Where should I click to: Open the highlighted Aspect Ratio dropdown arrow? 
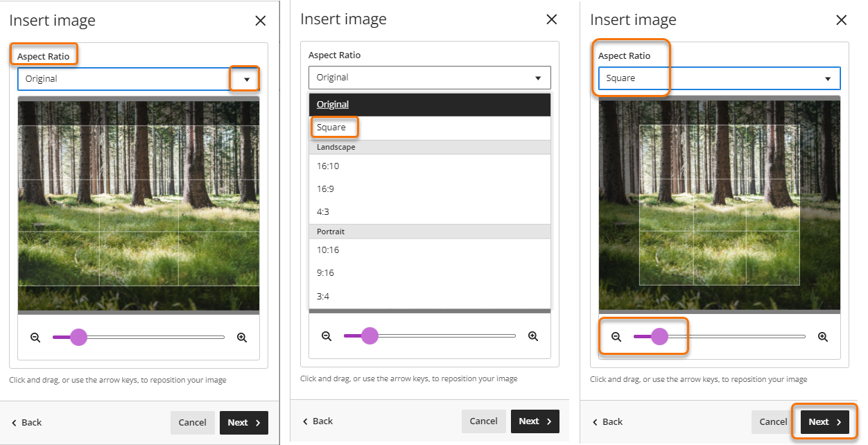point(246,79)
